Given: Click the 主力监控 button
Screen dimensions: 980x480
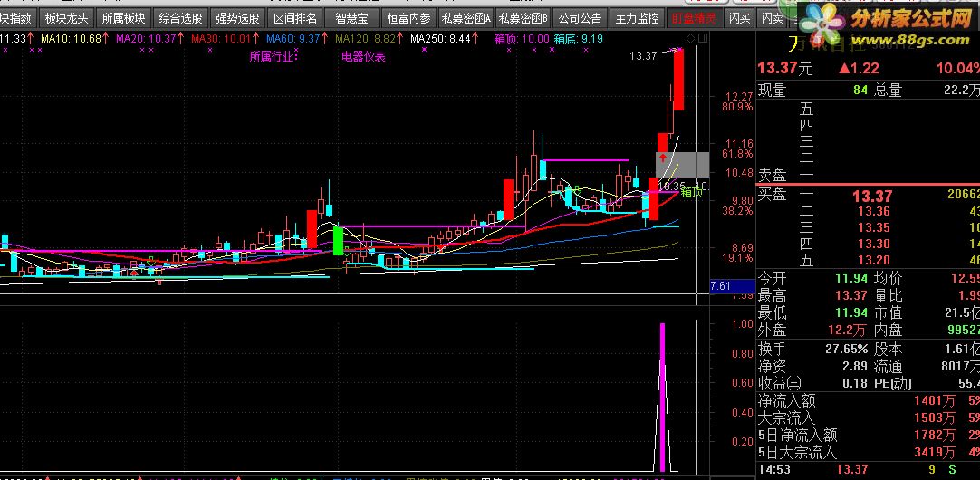Looking at the screenshot, I should (x=637, y=18).
